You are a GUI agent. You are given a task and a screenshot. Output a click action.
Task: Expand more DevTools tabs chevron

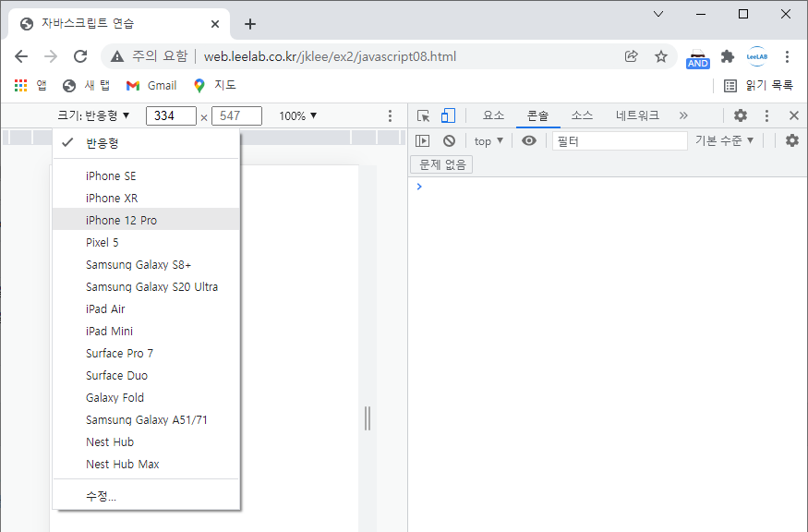click(683, 115)
